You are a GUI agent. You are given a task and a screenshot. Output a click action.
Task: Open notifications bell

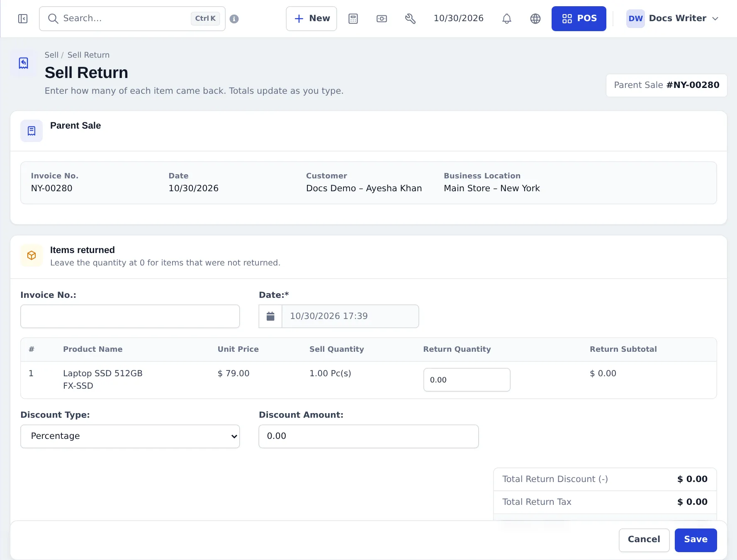pyautogui.click(x=506, y=19)
